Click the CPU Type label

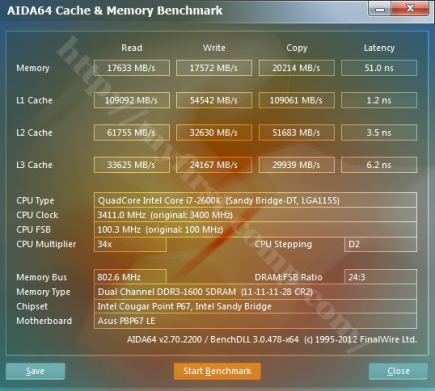pos(35,201)
